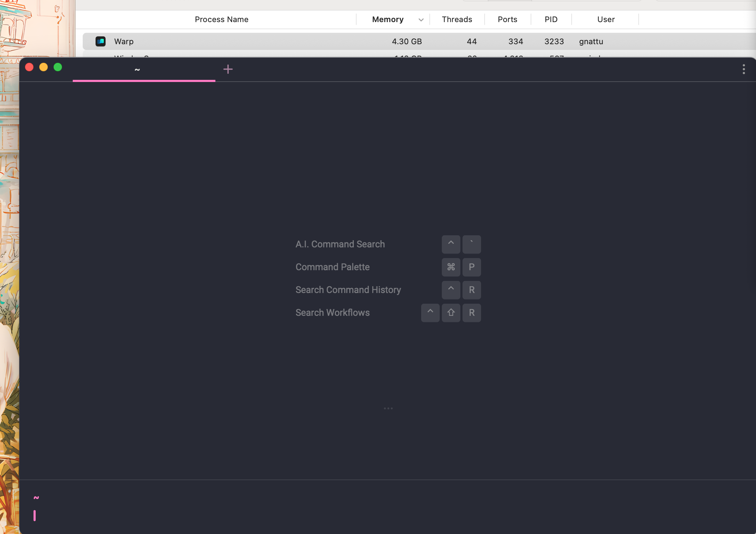Click the P key badge next to Command Palette
Screen dimensions: 756x534
point(471,267)
